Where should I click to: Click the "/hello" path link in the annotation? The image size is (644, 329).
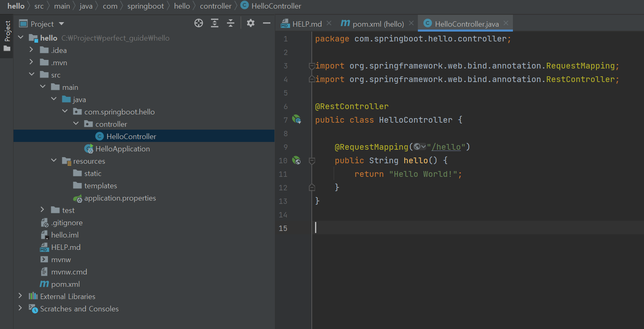tap(446, 147)
